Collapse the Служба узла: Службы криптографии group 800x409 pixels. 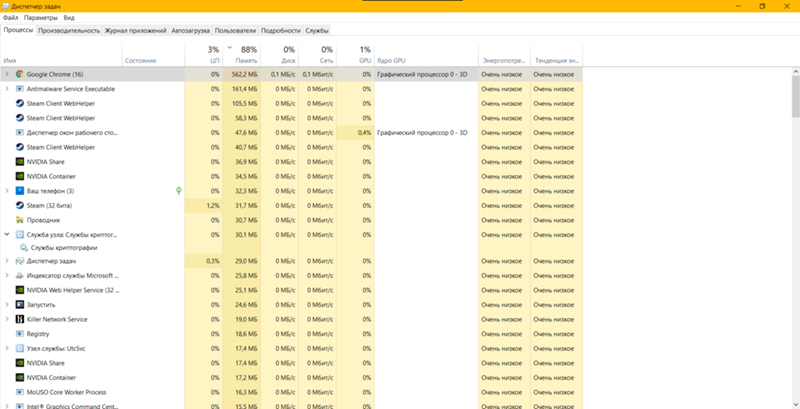click(x=7, y=234)
